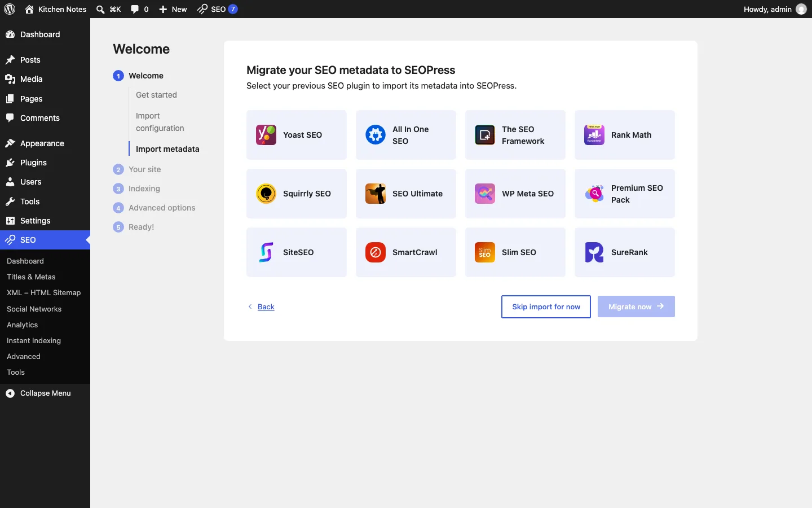The width and height of the screenshot is (812, 508).
Task: Choose The SEO Framework label
Action: click(523, 135)
